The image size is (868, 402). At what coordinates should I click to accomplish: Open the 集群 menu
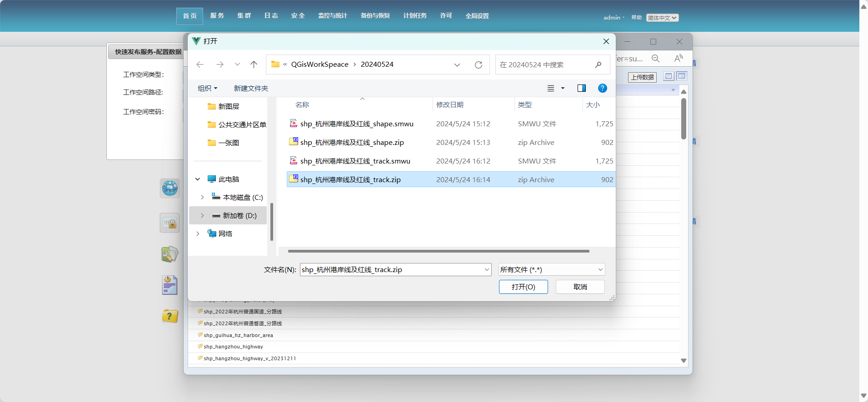[x=244, y=15]
